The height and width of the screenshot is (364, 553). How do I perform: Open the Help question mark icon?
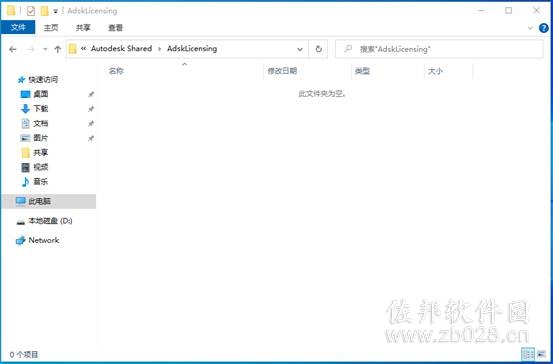point(543,28)
